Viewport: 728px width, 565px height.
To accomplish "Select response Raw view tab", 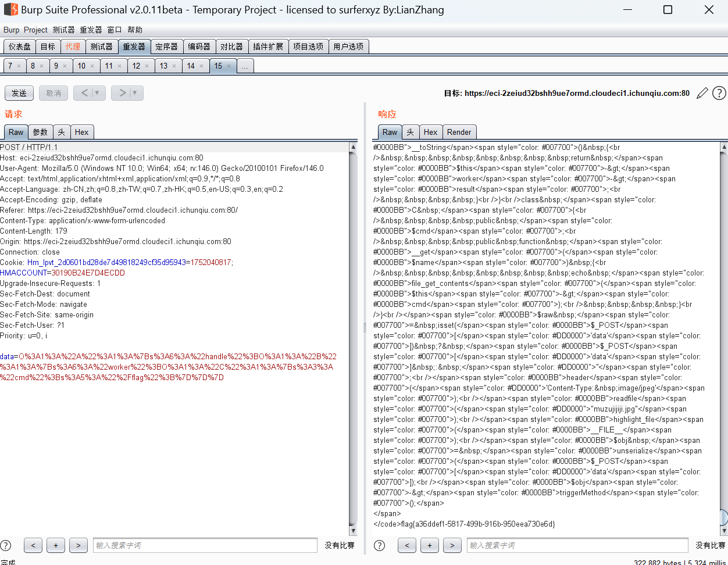I will click(x=390, y=132).
